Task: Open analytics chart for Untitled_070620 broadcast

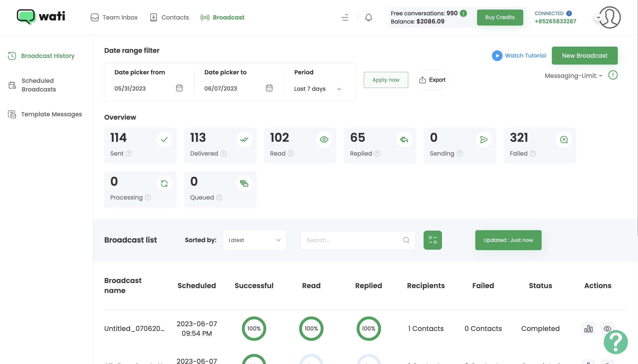Action: tap(588, 328)
